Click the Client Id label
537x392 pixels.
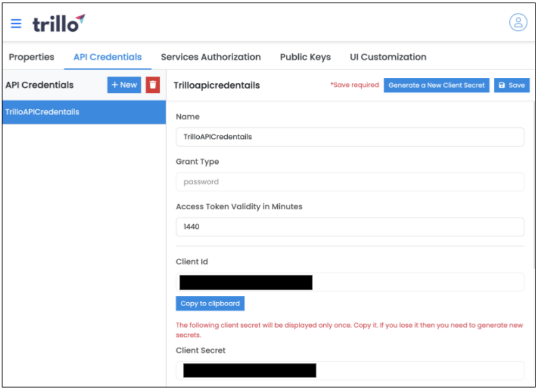(x=192, y=262)
